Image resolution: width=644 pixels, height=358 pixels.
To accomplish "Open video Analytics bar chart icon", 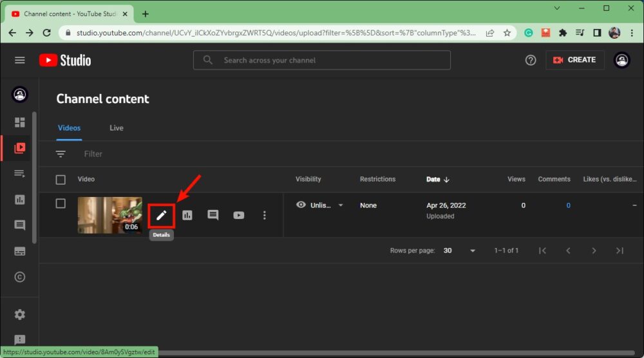I will (187, 215).
